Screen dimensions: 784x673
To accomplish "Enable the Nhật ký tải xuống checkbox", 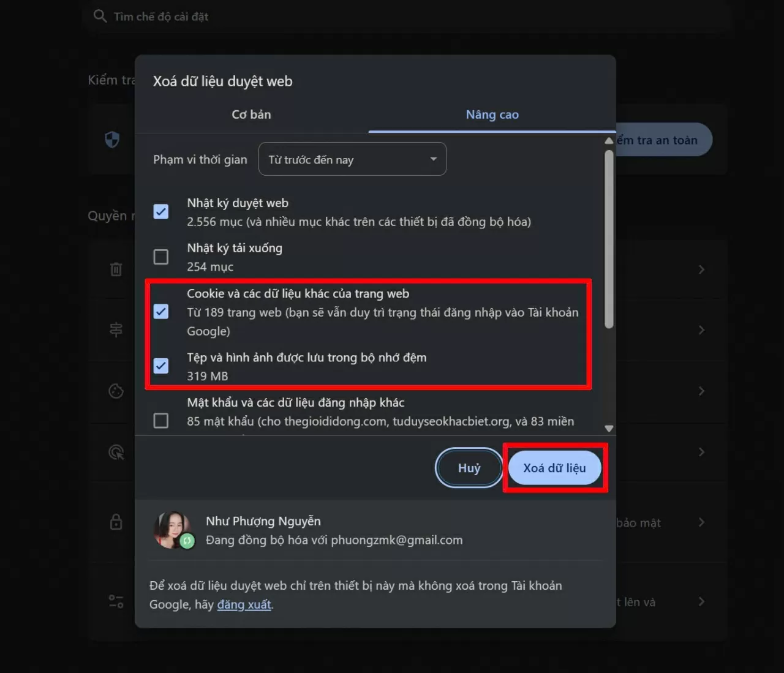I will pyautogui.click(x=160, y=257).
